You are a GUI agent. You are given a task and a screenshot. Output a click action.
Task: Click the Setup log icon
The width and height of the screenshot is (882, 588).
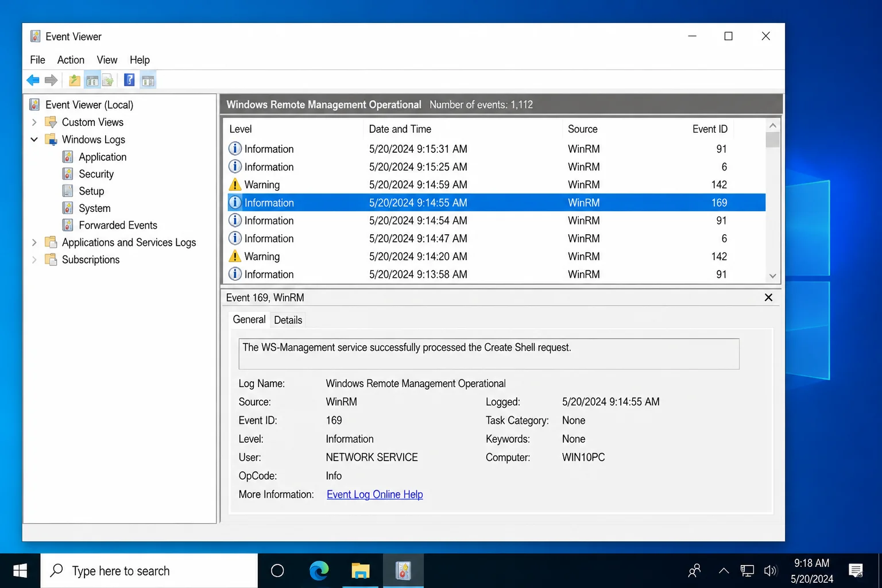click(68, 191)
